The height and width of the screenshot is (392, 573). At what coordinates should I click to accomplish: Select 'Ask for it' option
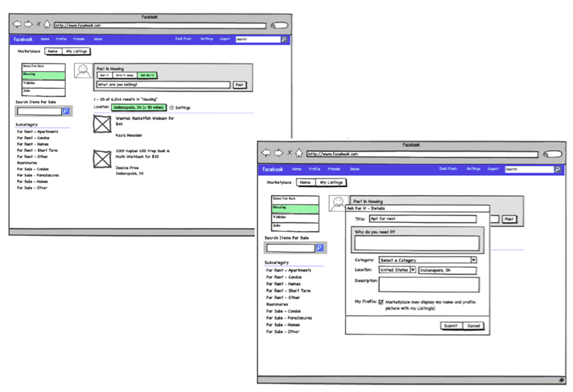coord(148,76)
